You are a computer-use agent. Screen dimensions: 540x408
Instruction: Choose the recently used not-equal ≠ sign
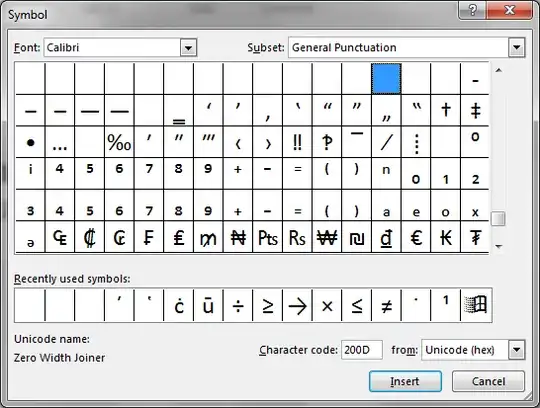coord(386,306)
